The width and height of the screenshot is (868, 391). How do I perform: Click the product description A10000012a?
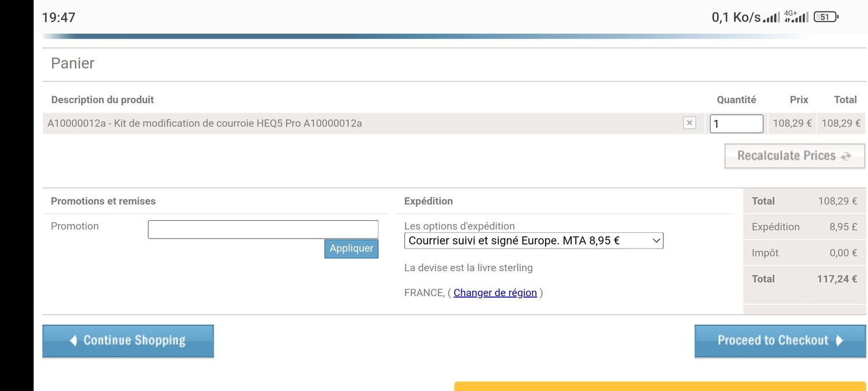coord(205,123)
